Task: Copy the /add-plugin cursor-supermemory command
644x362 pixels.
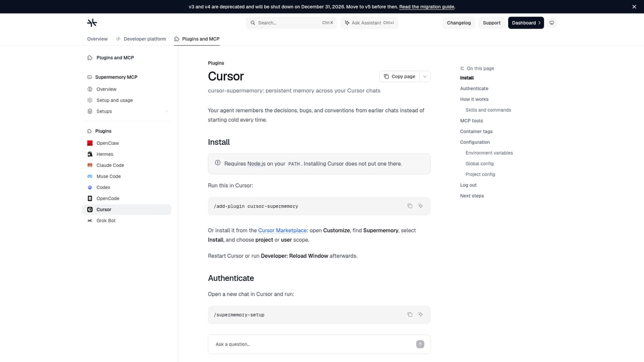Action: coord(410,206)
